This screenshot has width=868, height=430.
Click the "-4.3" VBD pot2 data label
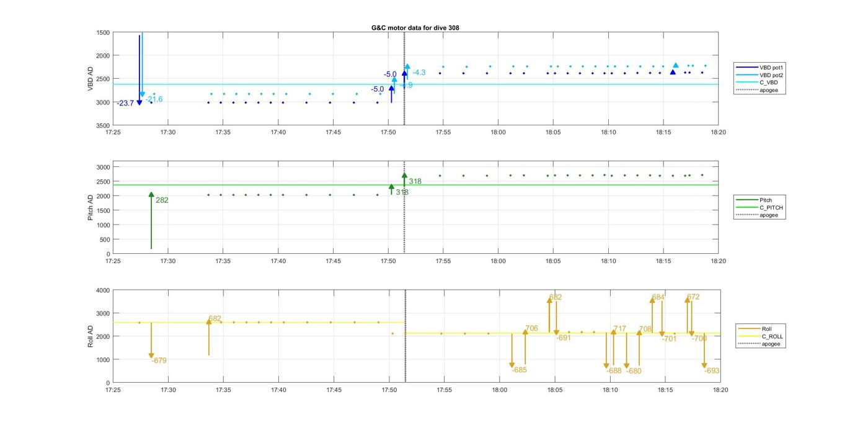[418, 73]
